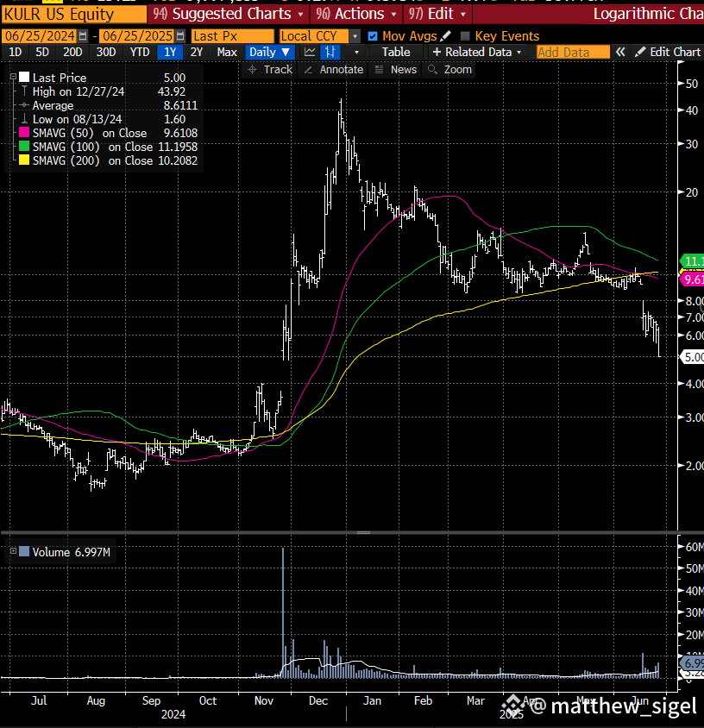Open the Local CCY currency dropdown arrow
Screen dimensions: 704x728
pyautogui.click(x=355, y=36)
